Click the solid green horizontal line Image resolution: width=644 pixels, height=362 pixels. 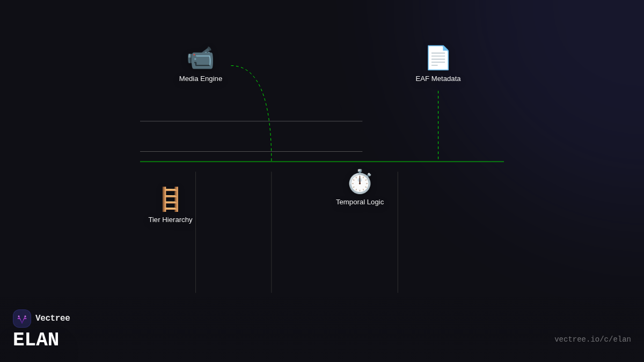click(322, 161)
